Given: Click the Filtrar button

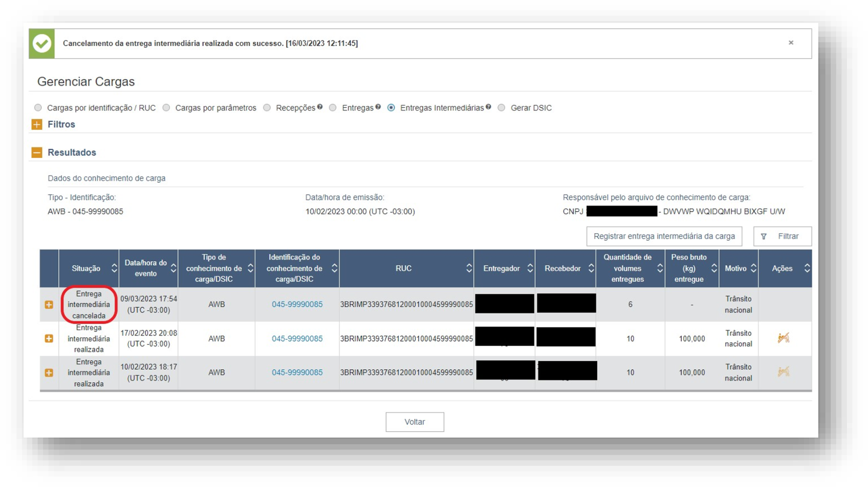Looking at the screenshot, I should pyautogui.click(x=782, y=236).
